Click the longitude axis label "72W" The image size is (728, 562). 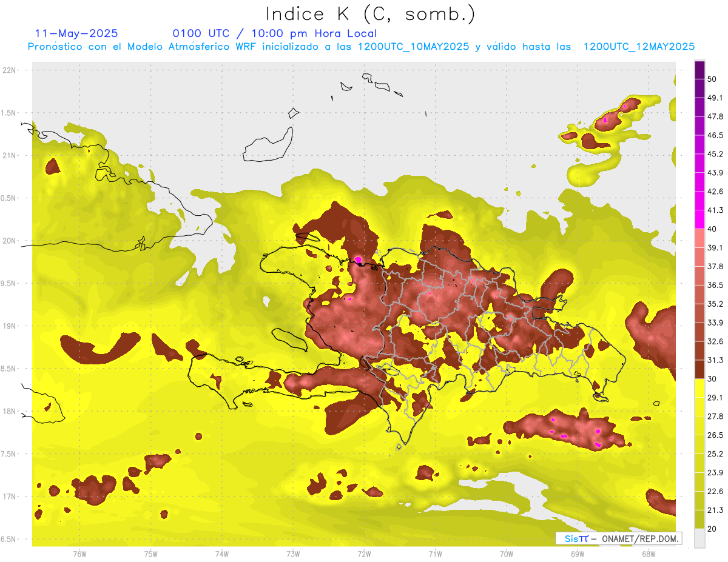[364, 554]
